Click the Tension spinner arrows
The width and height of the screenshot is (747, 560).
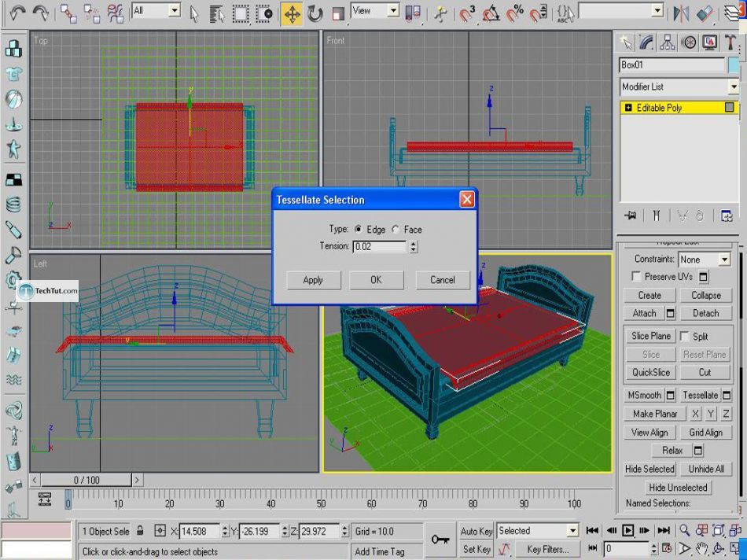tap(413, 246)
